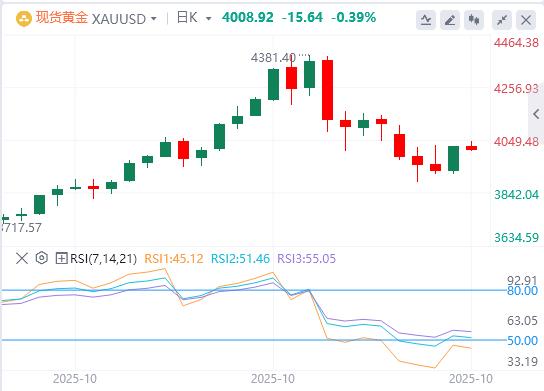Image resolution: width=544 pixels, height=391 pixels.
Task: Click the current price 4008.92
Action: [248, 17]
